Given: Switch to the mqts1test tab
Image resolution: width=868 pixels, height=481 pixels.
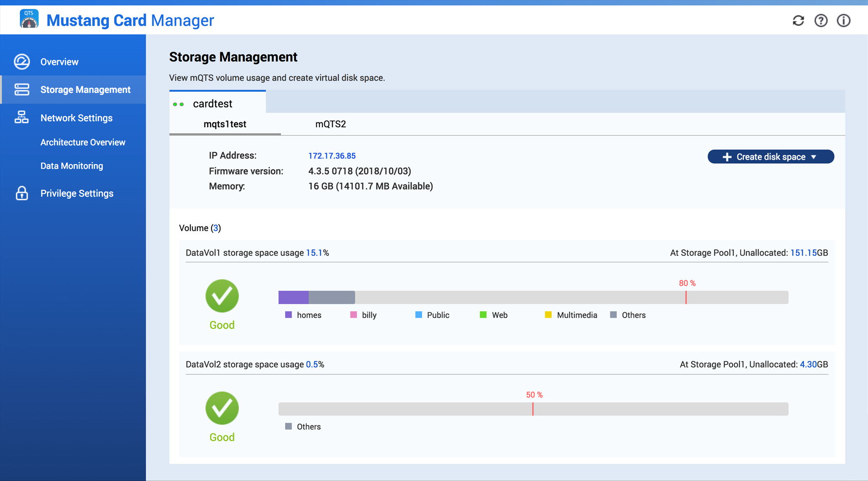Looking at the screenshot, I should pyautogui.click(x=225, y=124).
